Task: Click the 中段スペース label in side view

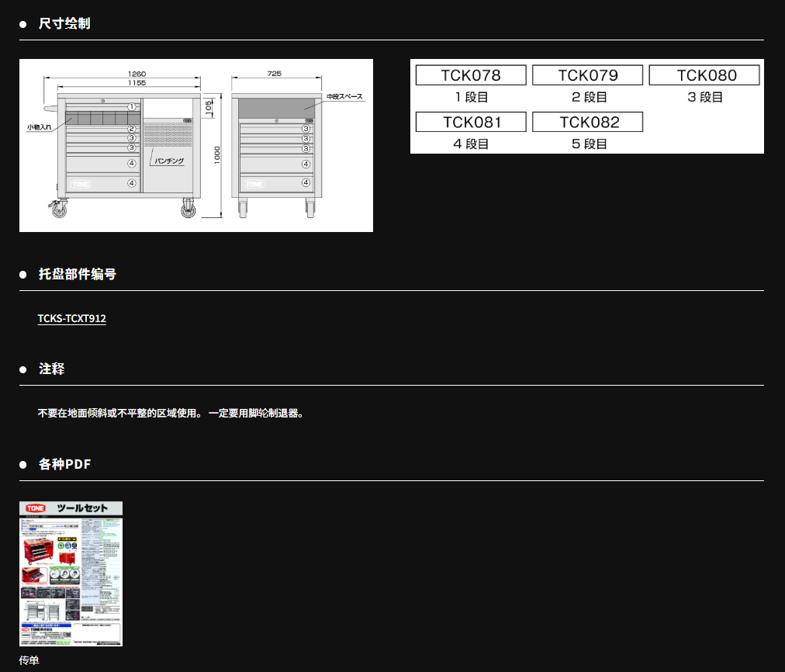Action: click(344, 96)
